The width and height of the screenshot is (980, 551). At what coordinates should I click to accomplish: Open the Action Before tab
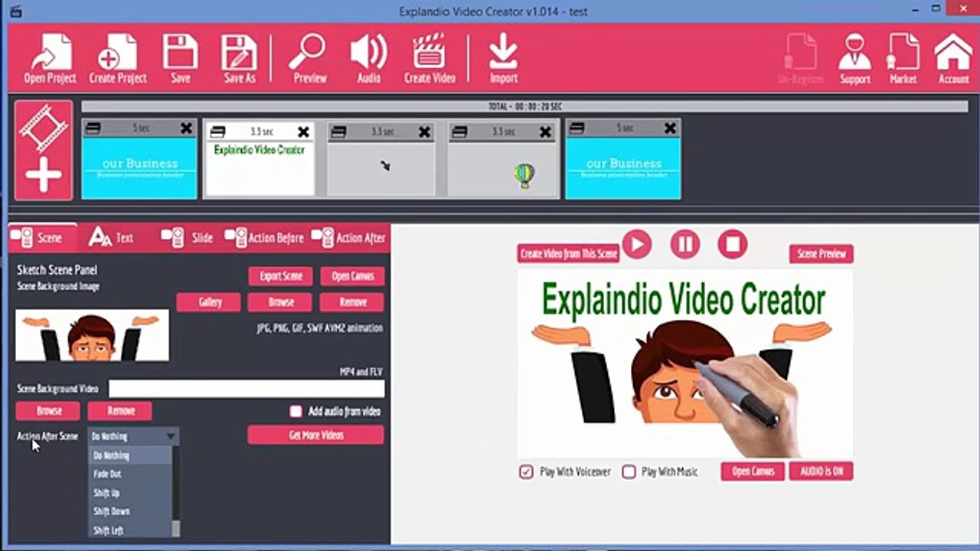pos(264,238)
